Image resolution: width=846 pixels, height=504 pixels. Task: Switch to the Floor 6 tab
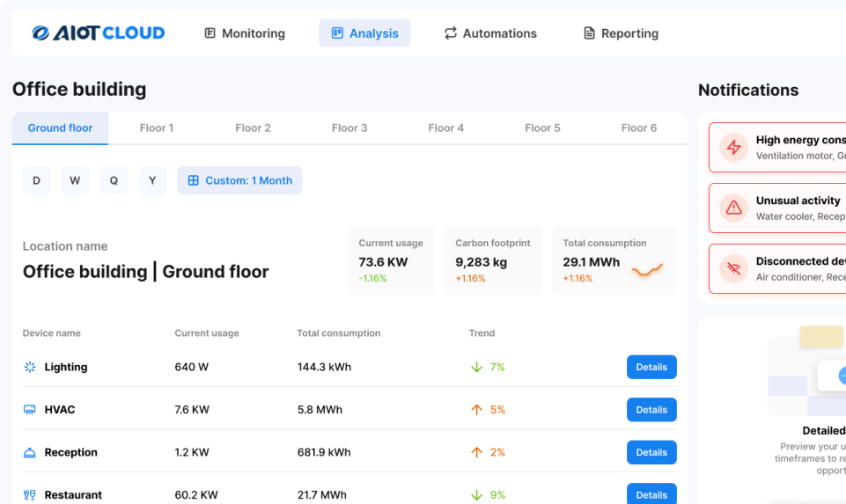click(639, 128)
